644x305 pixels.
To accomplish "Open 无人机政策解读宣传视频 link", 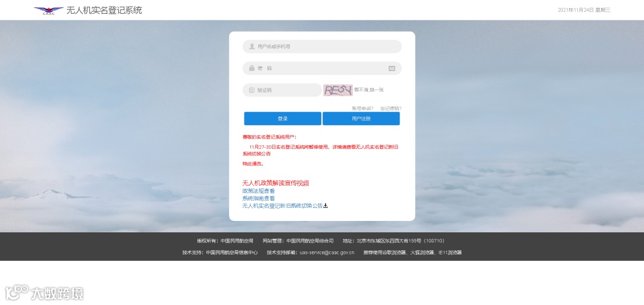I will click(275, 183).
